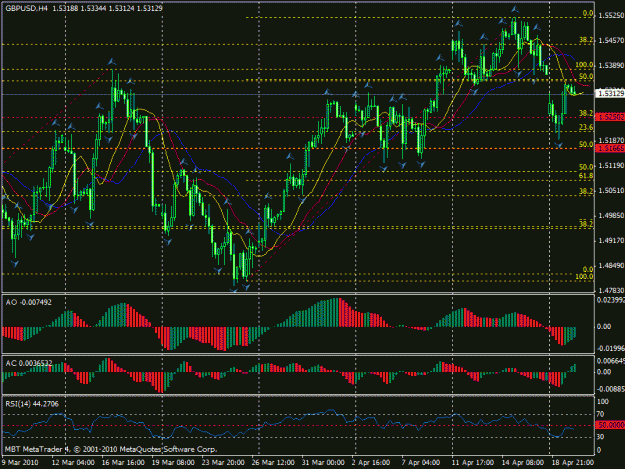Select the 38.2 Fibonacci label beside 1.52502

click(x=586, y=113)
